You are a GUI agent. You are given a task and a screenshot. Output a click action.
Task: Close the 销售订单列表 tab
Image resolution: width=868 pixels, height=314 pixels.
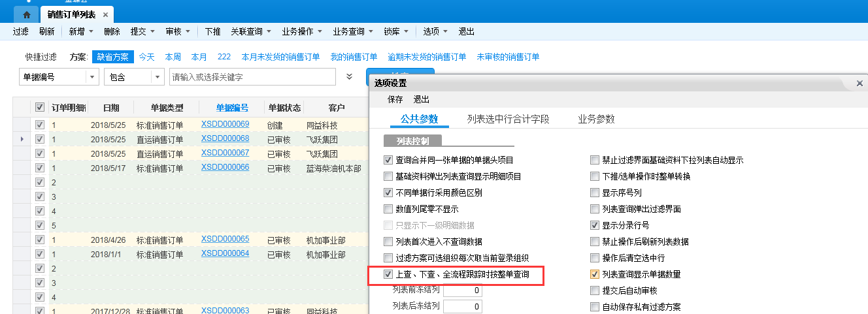tap(106, 14)
